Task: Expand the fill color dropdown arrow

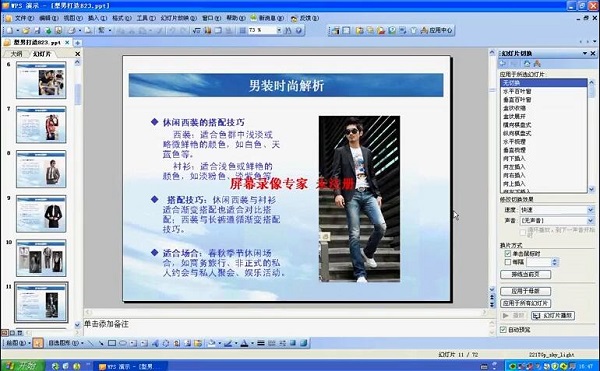Action: click(220, 343)
